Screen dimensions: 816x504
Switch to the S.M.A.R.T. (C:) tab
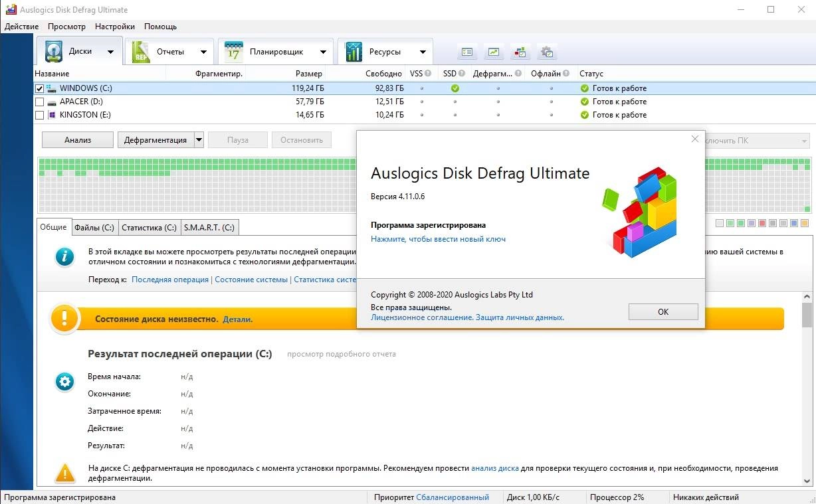click(x=209, y=227)
